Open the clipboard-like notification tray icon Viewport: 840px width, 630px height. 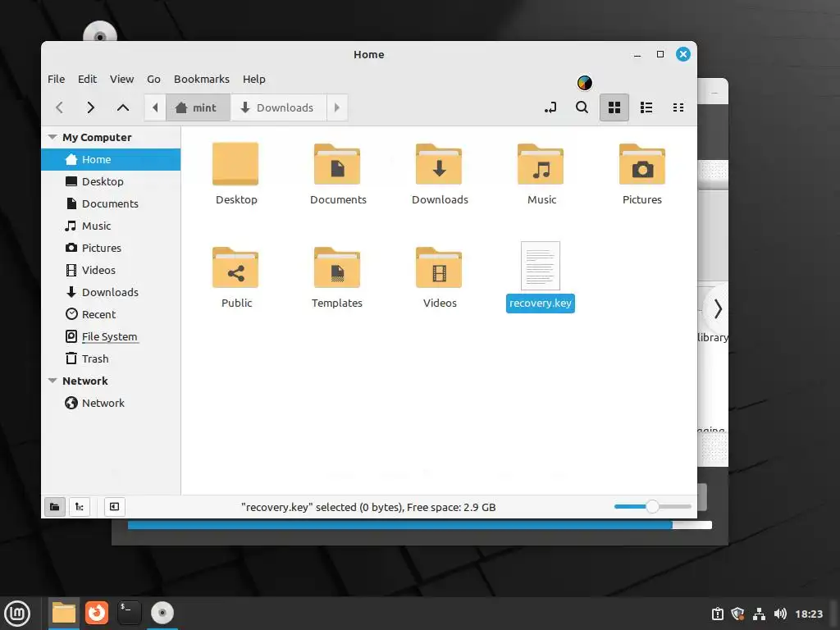coord(717,614)
